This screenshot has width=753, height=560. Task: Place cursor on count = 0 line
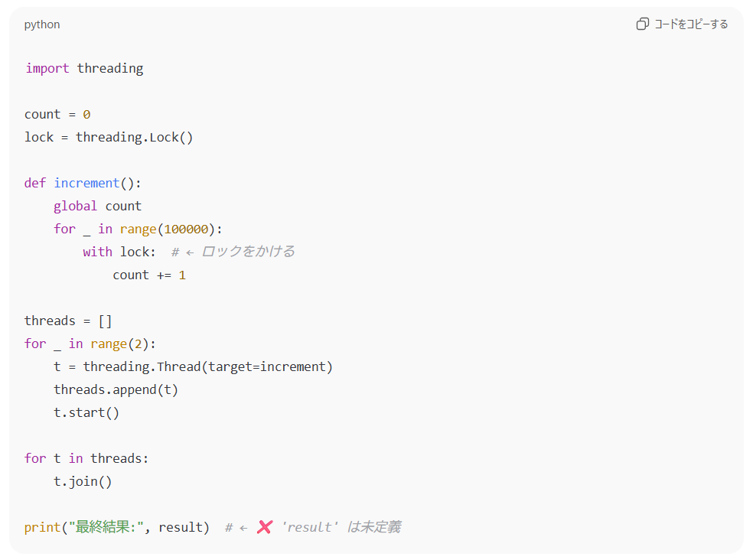pos(57,114)
